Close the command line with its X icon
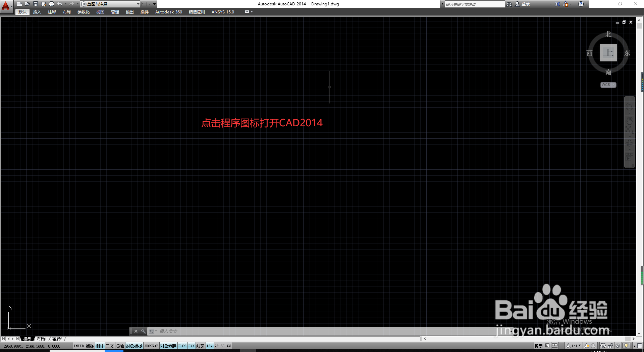This screenshot has height=352, width=644. tap(136, 331)
